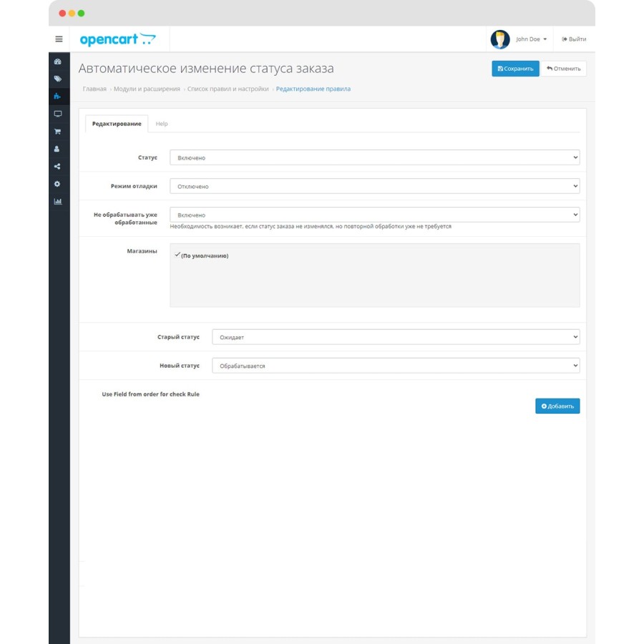Click the yellow window minimize dot
Image resolution: width=644 pixels, height=644 pixels.
point(72,13)
